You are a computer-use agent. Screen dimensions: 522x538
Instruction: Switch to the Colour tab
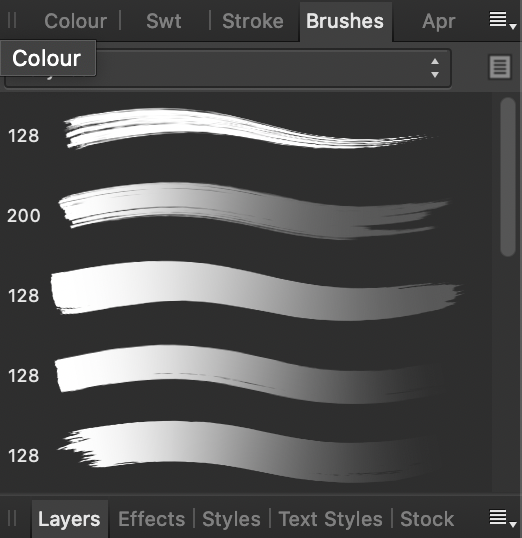click(x=76, y=21)
